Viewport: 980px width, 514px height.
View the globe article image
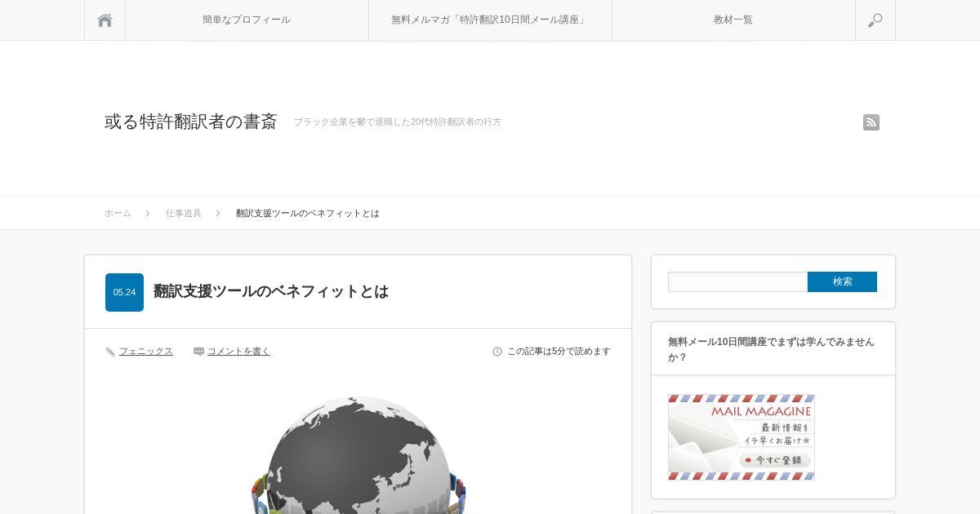[359, 454]
